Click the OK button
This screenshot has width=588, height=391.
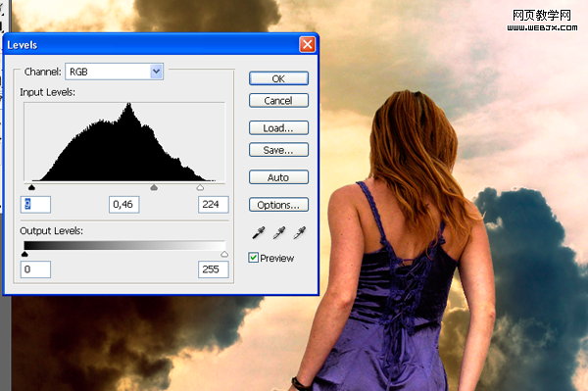click(x=278, y=78)
